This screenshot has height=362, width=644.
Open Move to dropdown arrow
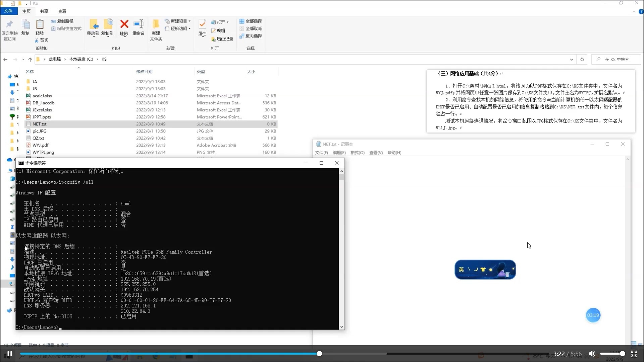(x=93, y=37)
